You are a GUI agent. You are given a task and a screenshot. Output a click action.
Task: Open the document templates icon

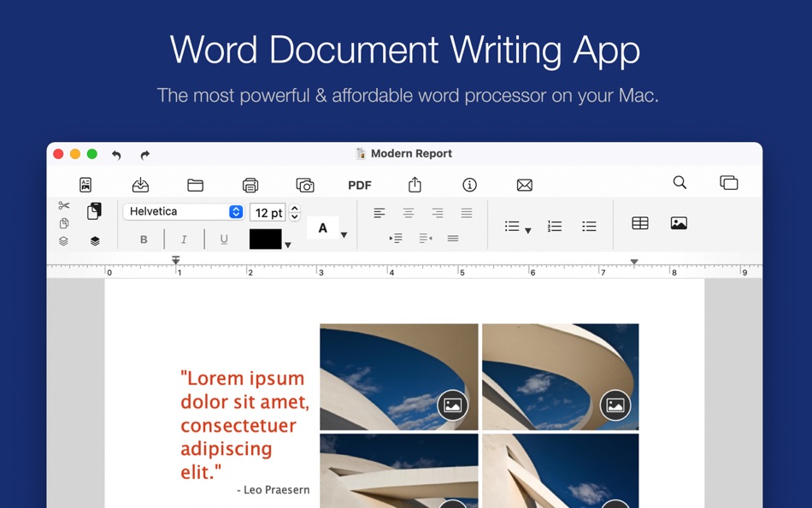[x=85, y=185]
